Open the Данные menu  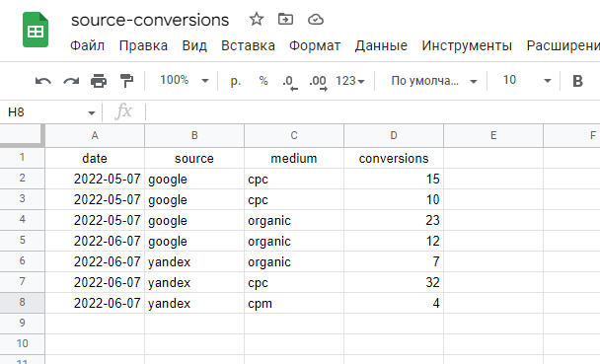pos(381,45)
